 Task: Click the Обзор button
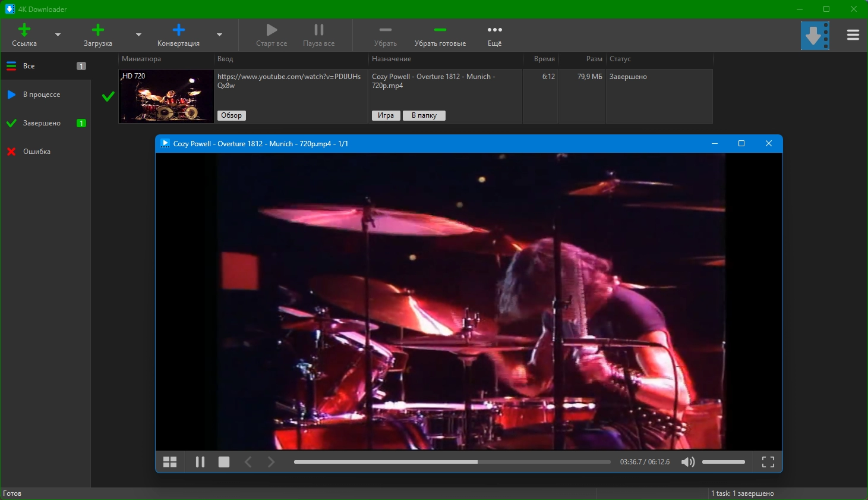pos(231,115)
